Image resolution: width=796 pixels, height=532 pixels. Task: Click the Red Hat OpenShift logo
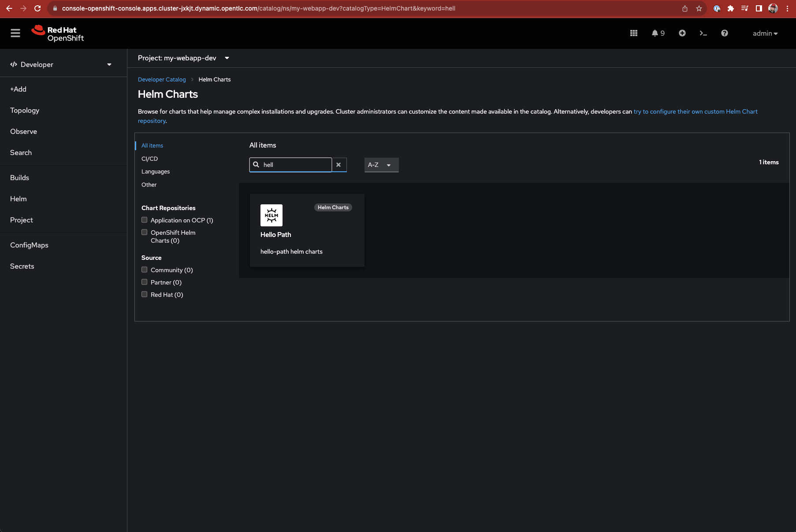click(x=58, y=33)
